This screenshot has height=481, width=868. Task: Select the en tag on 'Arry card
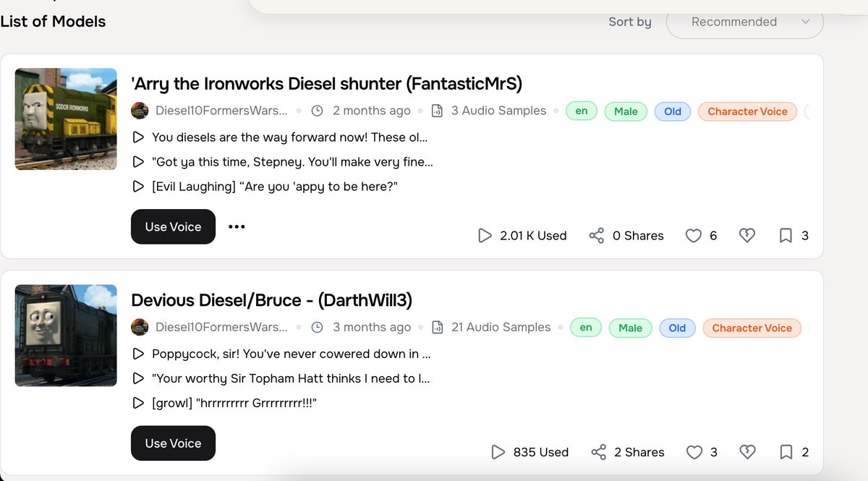click(582, 111)
